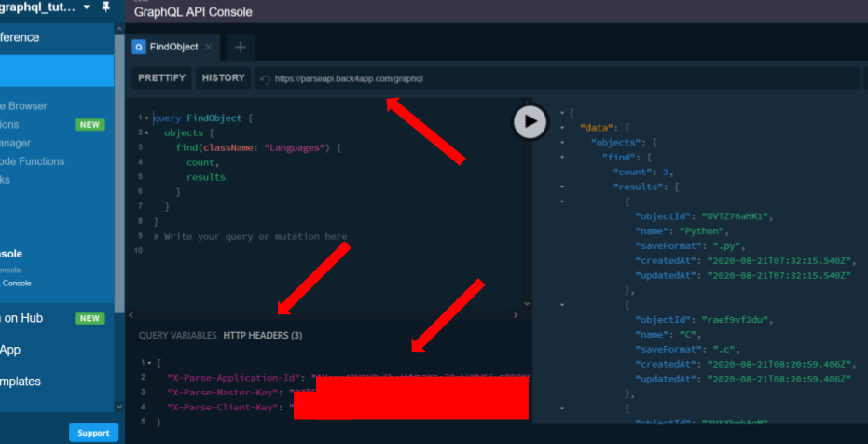868x444 pixels.
Task: Collapse the query FindObject fold arrow
Action: point(147,118)
